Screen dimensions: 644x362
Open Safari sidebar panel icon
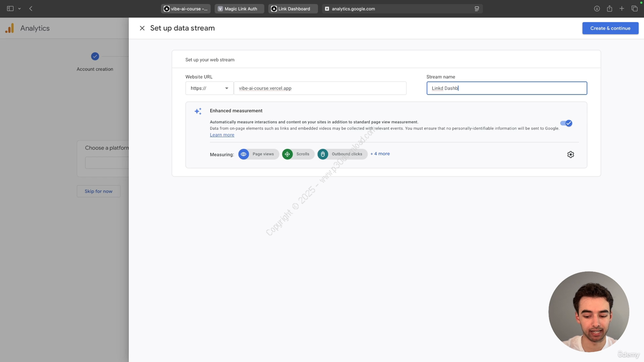coord(10,9)
